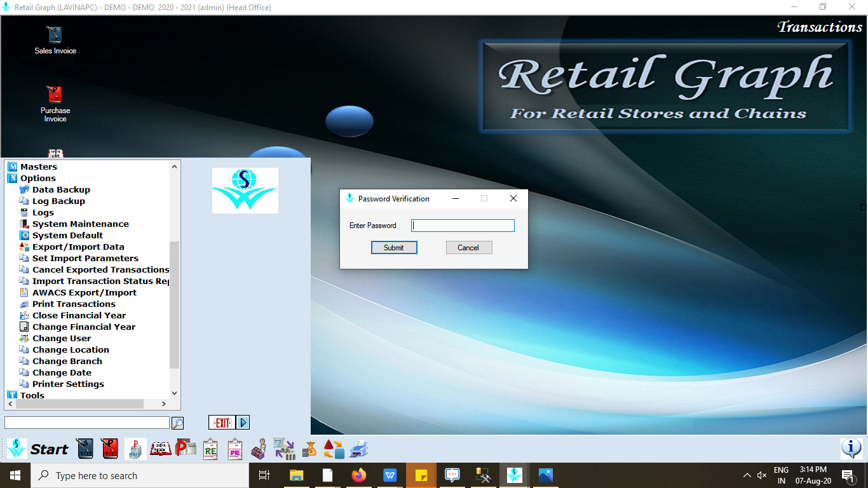Click the blue information bubble icon

851,449
